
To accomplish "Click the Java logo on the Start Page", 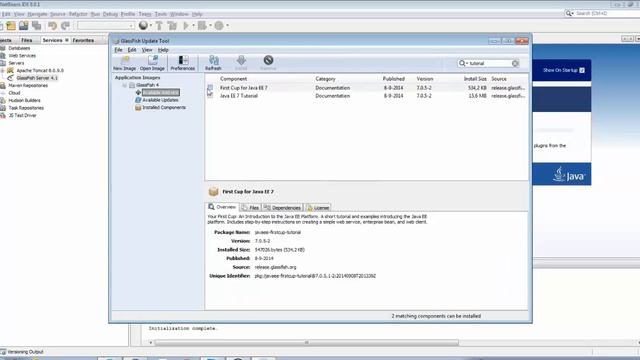I will (569, 174).
